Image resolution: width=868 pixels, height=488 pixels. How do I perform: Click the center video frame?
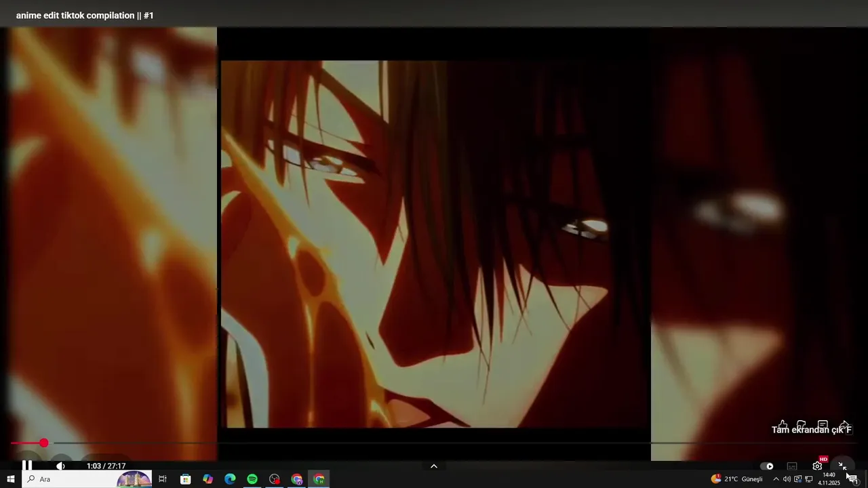coord(435,244)
